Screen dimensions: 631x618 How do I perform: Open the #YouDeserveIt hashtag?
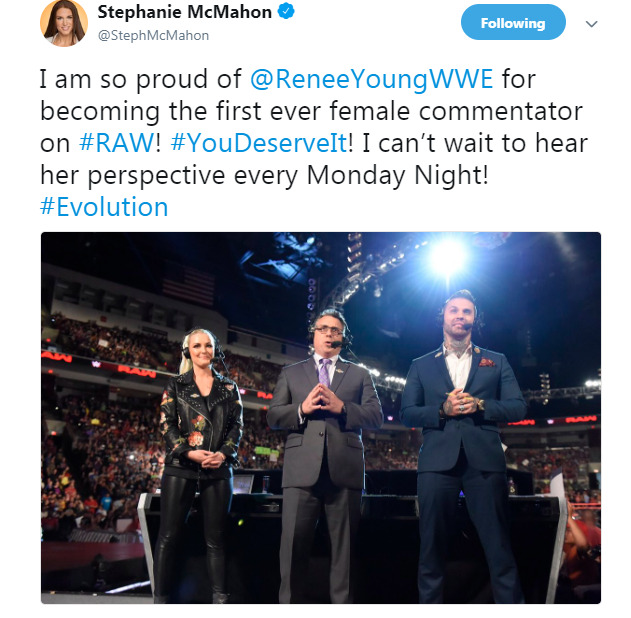(x=259, y=143)
